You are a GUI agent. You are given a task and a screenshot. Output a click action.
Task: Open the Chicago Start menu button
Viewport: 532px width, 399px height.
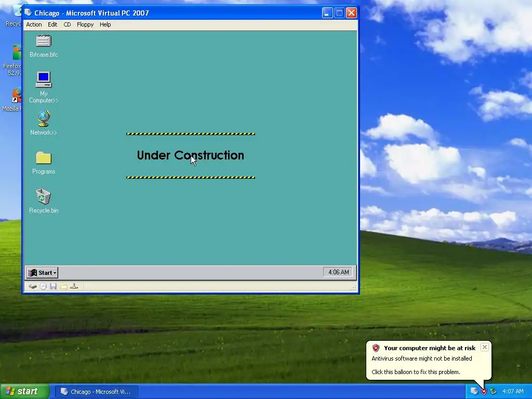coord(43,272)
